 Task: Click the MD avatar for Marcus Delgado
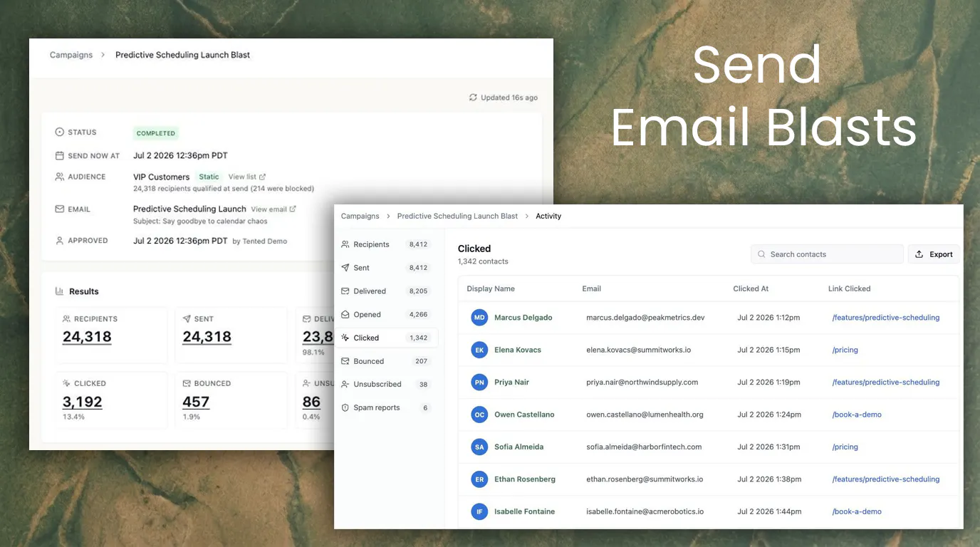[479, 318]
